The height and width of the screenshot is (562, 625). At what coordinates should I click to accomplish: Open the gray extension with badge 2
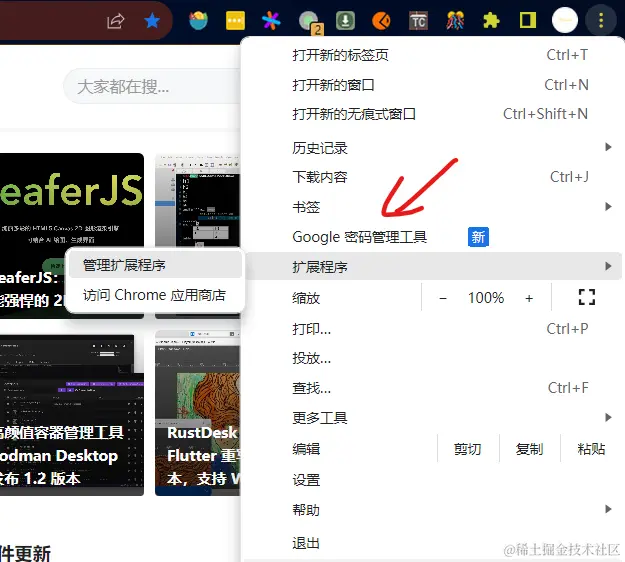pos(310,22)
